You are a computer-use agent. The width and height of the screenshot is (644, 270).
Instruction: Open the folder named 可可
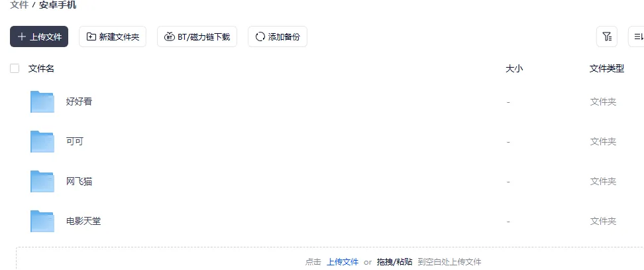pyautogui.click(x=74, y=141)
